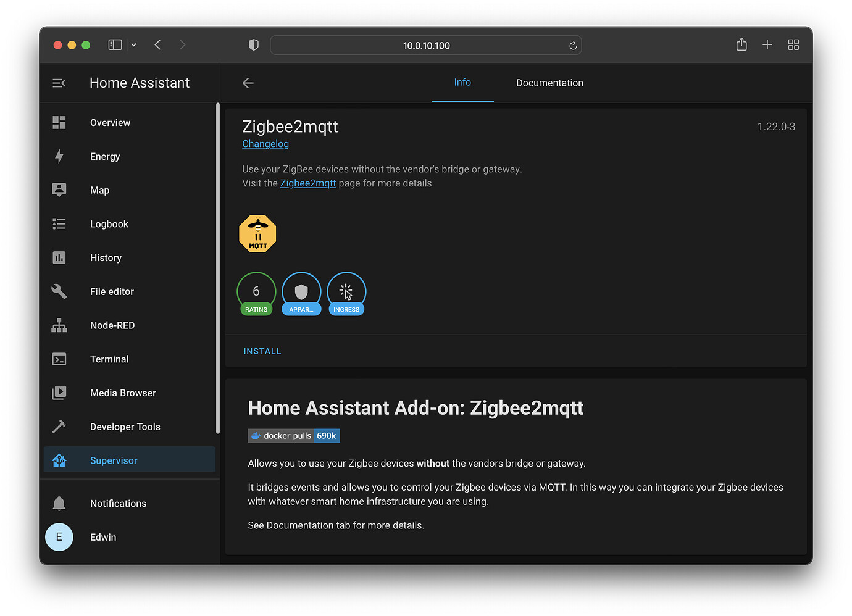Screen dimensions: 852x616
Task: Collapse the Home Assistant sidebar
Action: tap(59, 82)
